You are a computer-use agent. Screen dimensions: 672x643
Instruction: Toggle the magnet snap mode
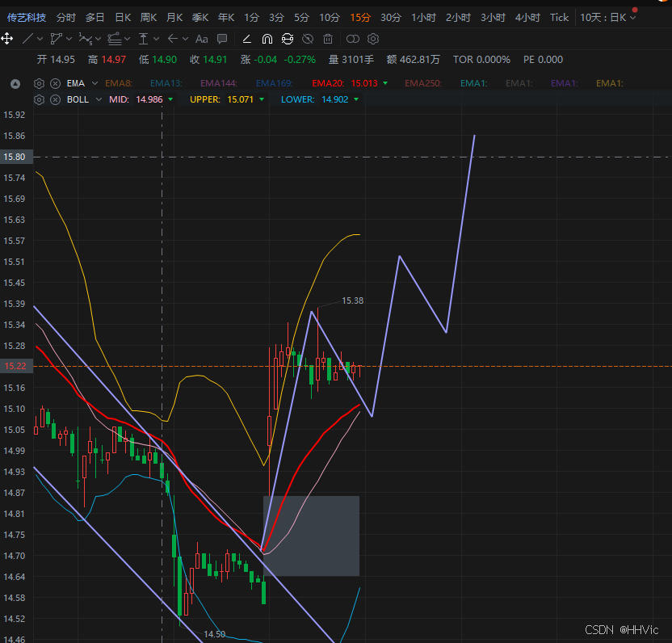[267, 39]
